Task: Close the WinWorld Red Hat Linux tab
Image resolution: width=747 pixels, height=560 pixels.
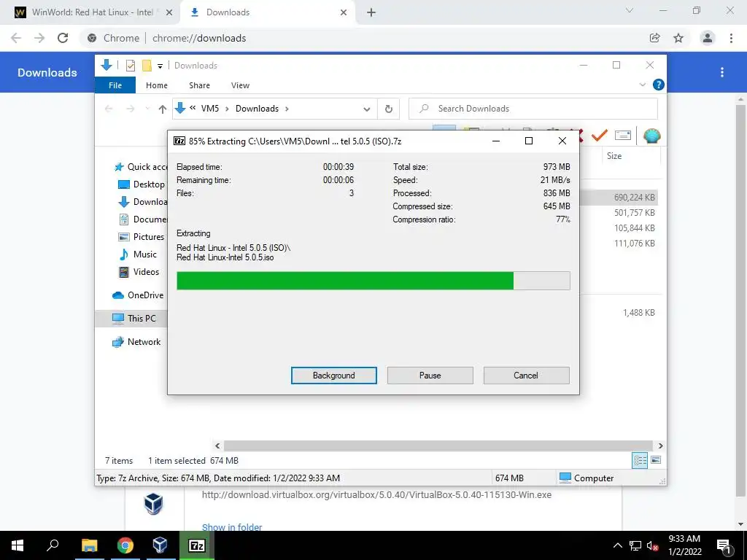Action: [169, 13]
